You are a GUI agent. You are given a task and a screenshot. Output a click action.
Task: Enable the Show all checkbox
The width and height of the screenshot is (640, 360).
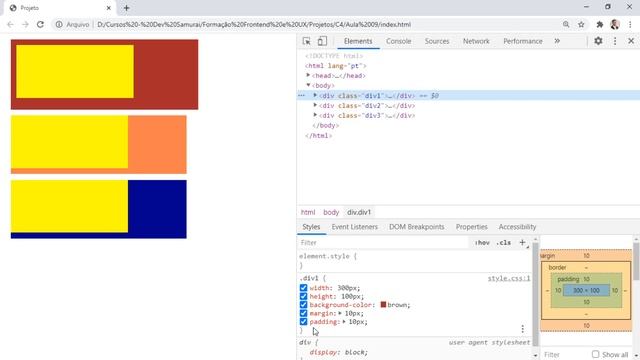tap(596, 354)
